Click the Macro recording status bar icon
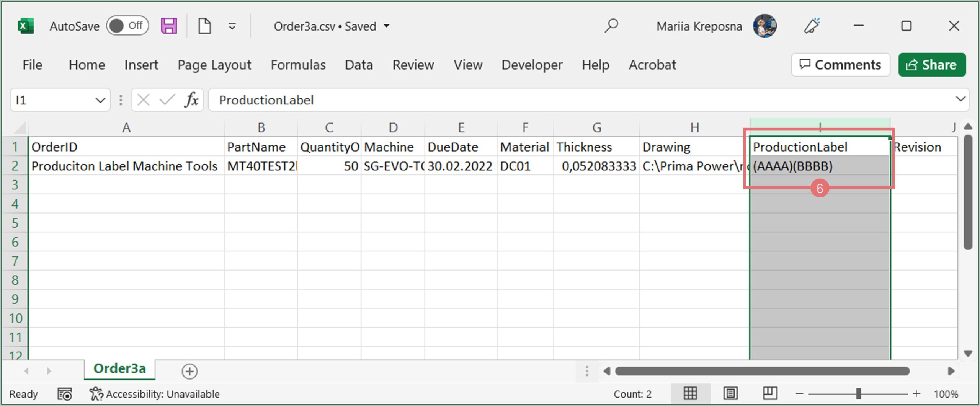This screenshot has height=406, width=980. point(64,394)
